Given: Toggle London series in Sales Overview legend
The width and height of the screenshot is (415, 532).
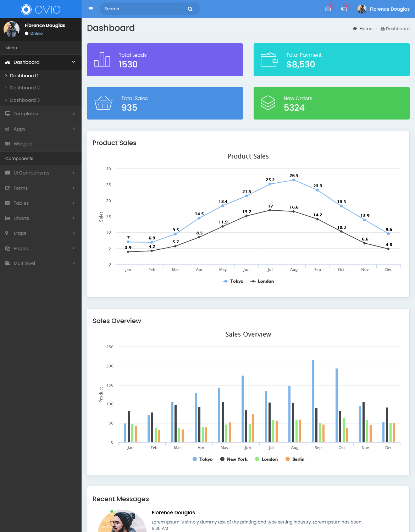Looking at the screenshot, I should pos(266,459).
